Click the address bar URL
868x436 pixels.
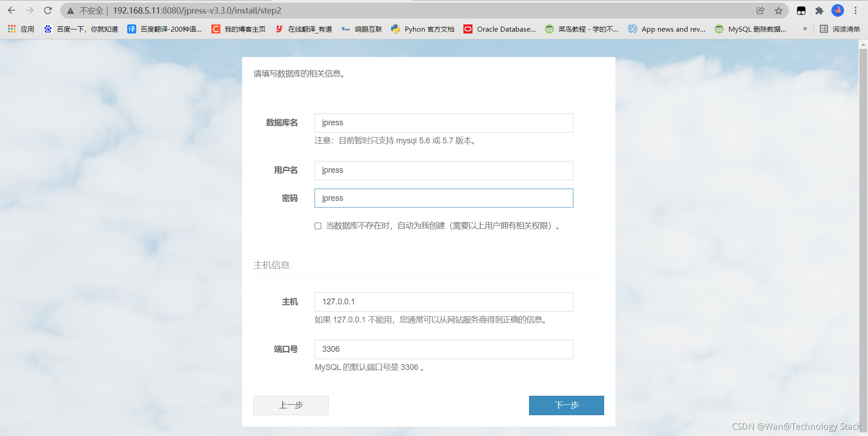(197, 10)
